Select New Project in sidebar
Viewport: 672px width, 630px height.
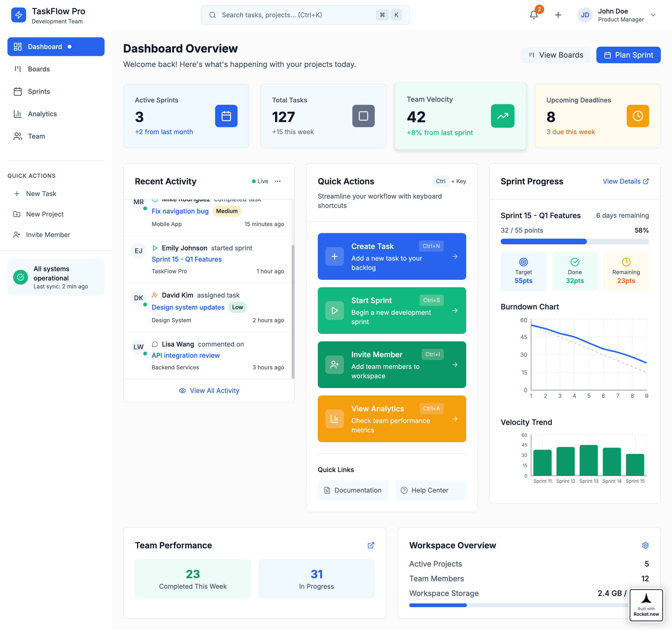coord(56,214)
